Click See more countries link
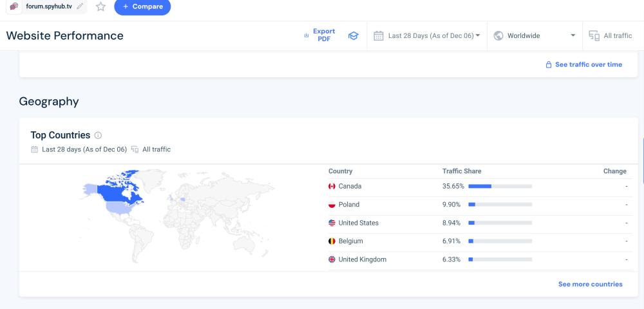The width and height of the screenshot is (644, 309). tap(590, 284)
